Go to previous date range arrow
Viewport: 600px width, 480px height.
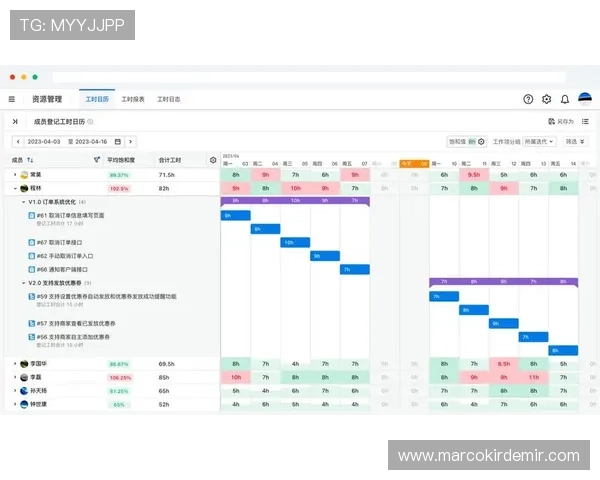(x=18, y=142)
